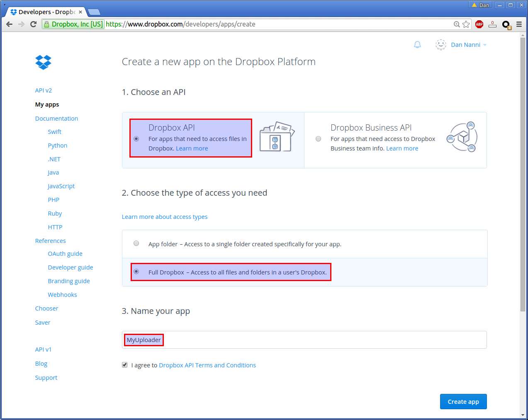Screen dimensions: 528x420
Task: Expand the Dan Nanni account dropdown arrow
Action: click(485, 45)
